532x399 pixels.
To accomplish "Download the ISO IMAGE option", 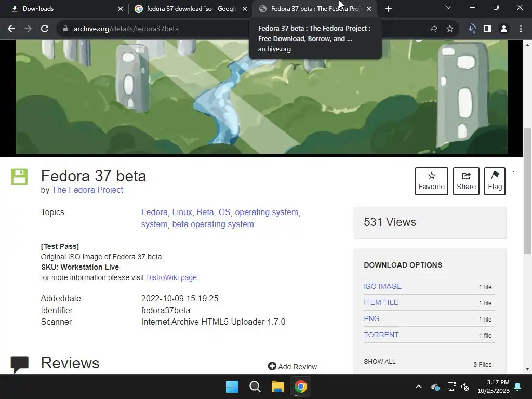I will pyautogui.click(x=383, y=286).
